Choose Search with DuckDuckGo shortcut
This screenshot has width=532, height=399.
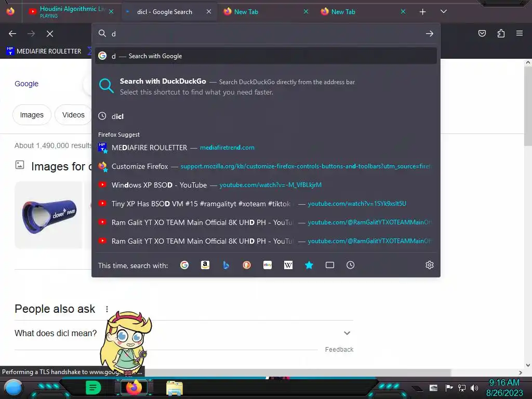[x=266, y=87]
